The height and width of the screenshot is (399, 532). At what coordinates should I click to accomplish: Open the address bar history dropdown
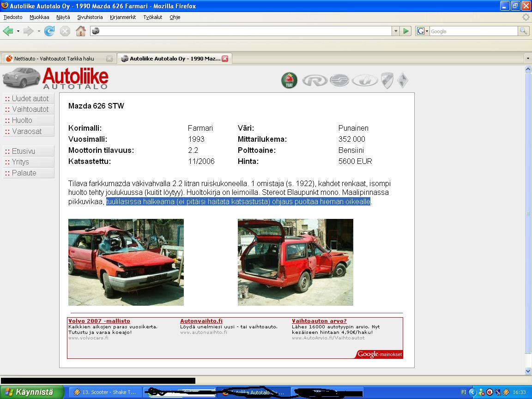(396, 31)
